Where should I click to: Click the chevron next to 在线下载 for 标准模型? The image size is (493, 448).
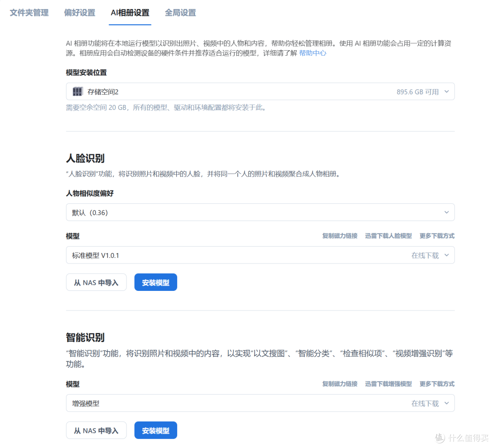click(447, 255)
